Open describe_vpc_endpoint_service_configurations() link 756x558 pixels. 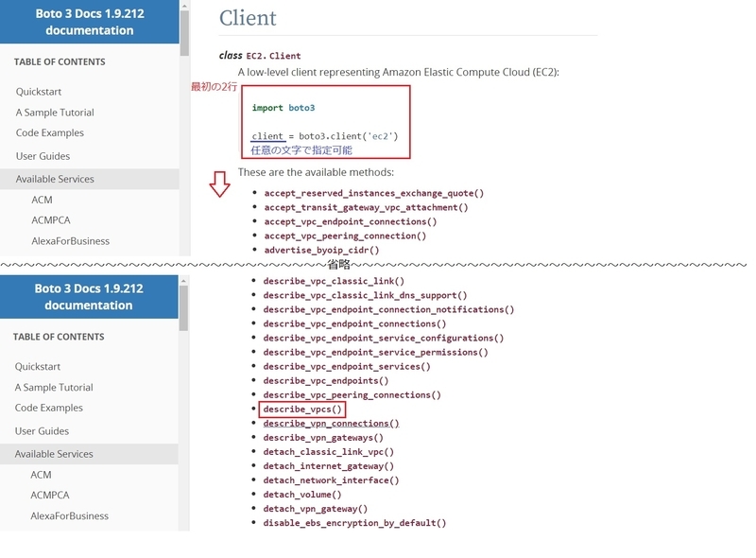(x=384, y=338)
